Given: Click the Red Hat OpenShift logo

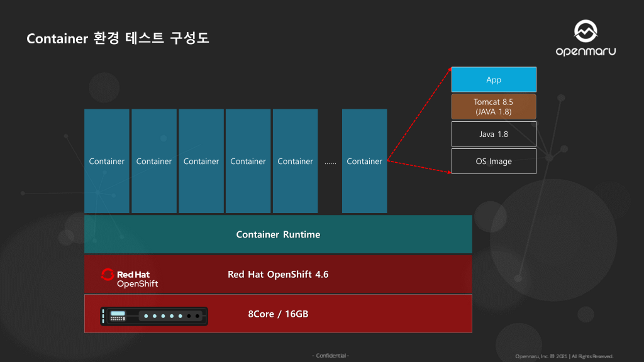Looking at the screenshot, I should pos(129,278).
